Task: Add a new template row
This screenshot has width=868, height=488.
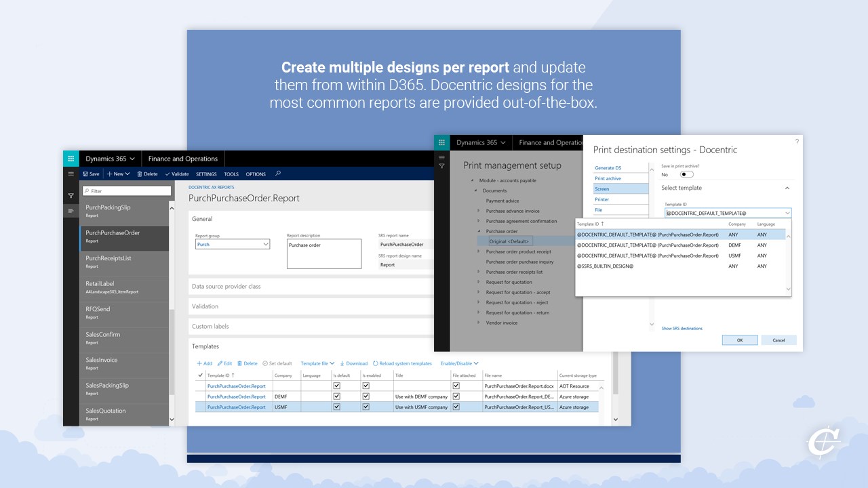Action: (204, 363)
